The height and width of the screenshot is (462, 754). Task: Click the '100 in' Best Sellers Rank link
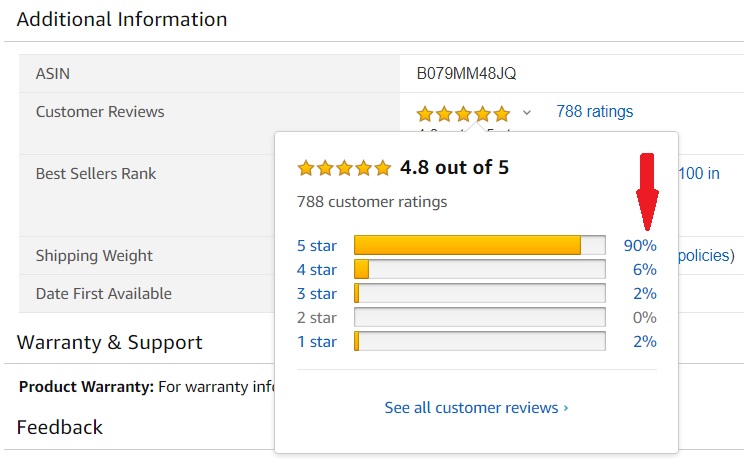pos(699,174)
